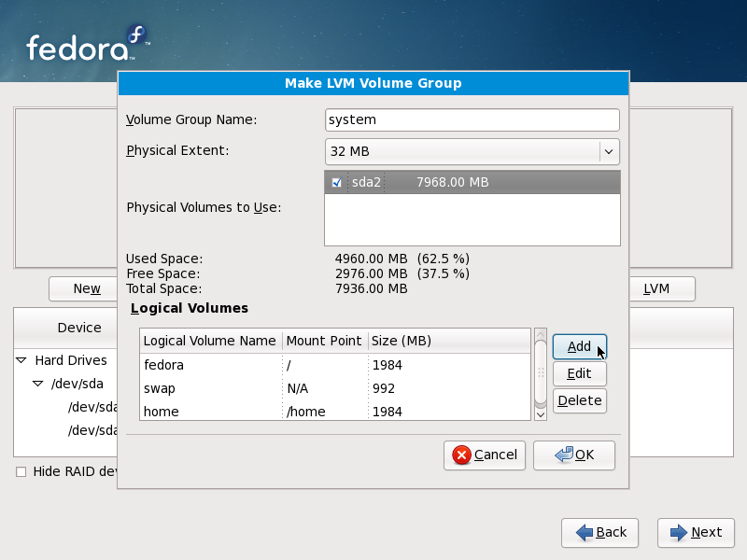This screenshot has width=747, height=560.
Task: Open the Physical Extent dropdown
Action: 472,151
